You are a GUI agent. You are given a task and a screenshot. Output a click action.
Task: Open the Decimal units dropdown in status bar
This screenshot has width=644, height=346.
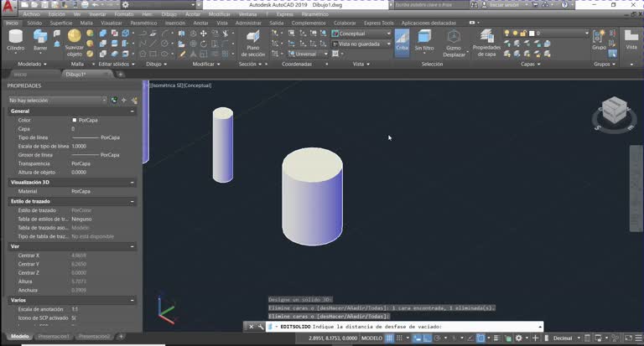(x=566, y=338)
